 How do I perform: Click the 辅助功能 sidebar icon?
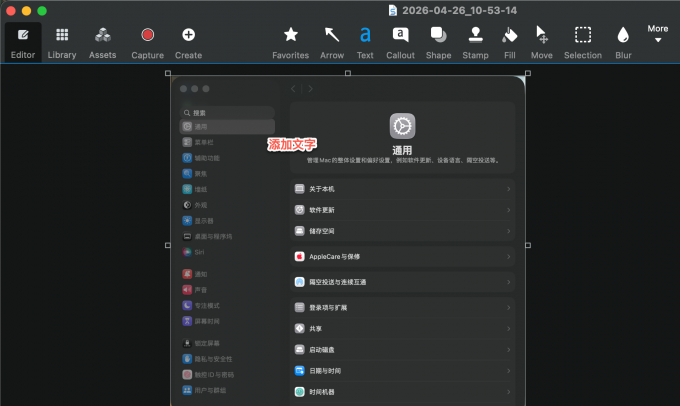pos(187,158)
